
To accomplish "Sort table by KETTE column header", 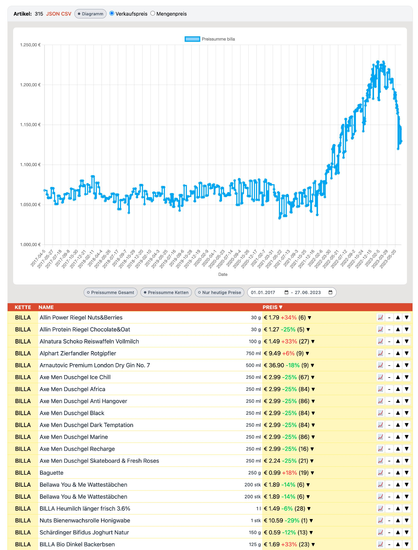I will [x=23, y=307].
